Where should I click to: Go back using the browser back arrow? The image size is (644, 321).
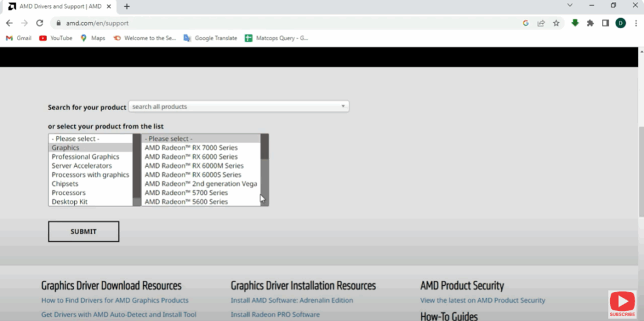click(x=9, y=23)
